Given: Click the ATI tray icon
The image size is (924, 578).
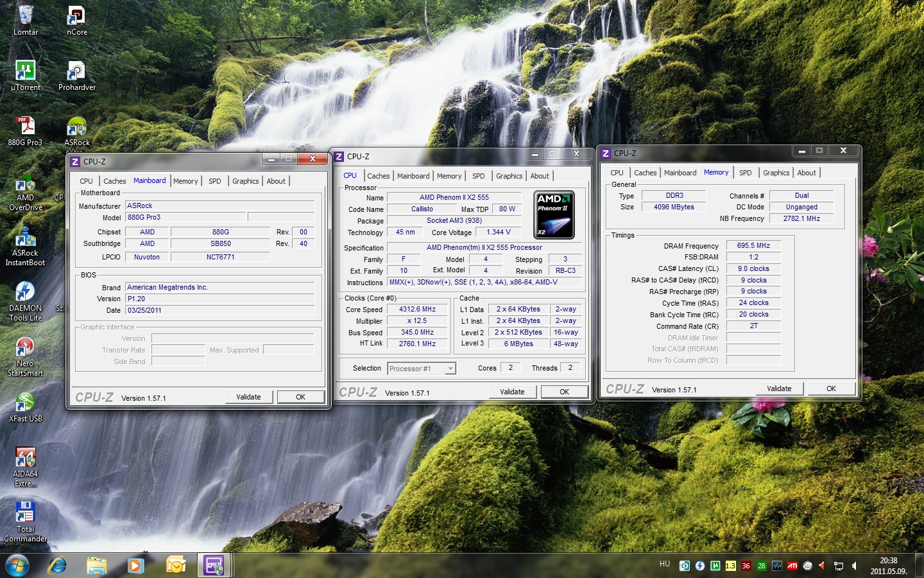Looking at the screenshot, I should coord(792,566).
